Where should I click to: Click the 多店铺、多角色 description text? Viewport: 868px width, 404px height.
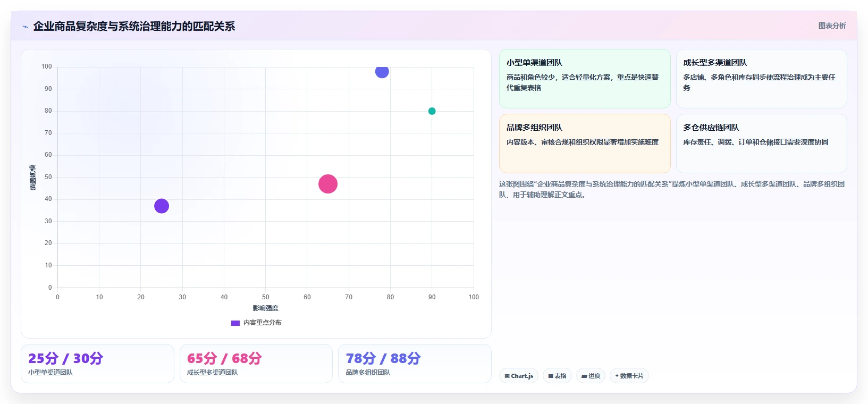(x=759, y=82)
